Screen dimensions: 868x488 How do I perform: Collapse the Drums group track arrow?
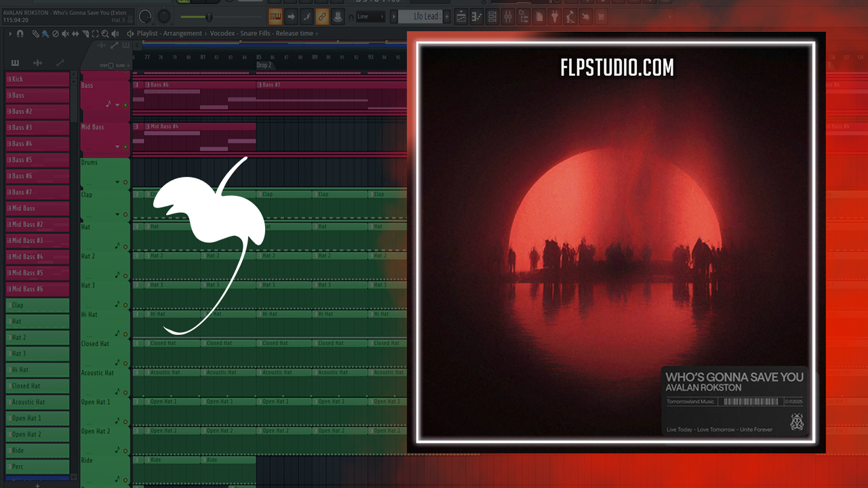[x=118, y=182]
